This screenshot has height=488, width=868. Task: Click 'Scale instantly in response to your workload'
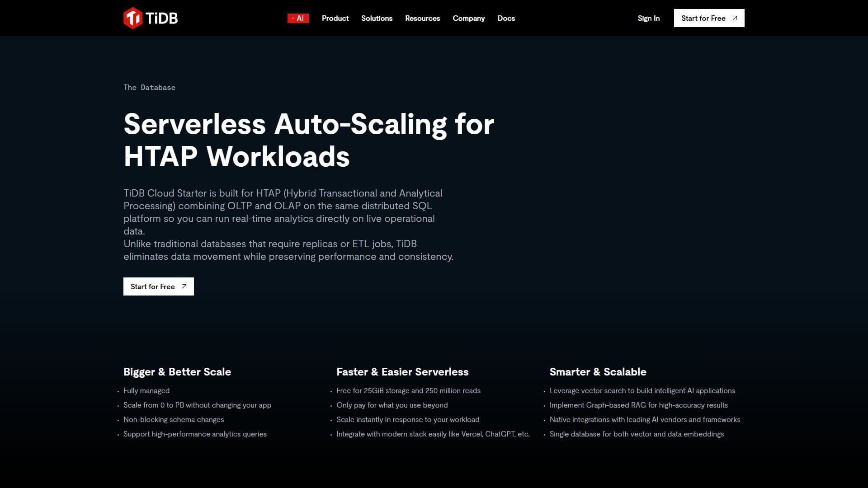coord(408,420)
